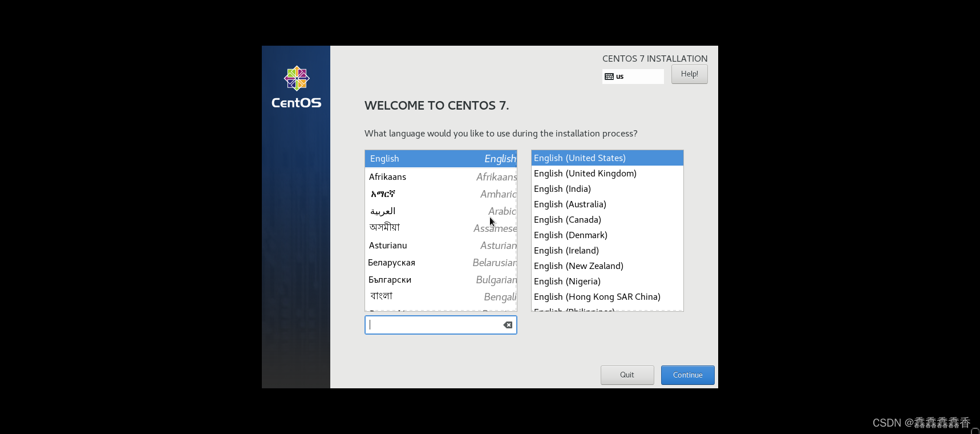The width and height of the screenshot is (980, 434).
Task: Choose English (India) locale
Action: 607,189
